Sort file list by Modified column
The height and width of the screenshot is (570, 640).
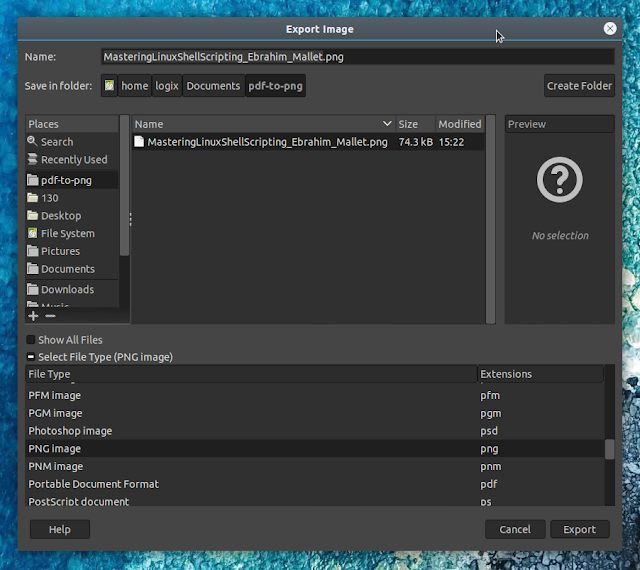point(459,124)
